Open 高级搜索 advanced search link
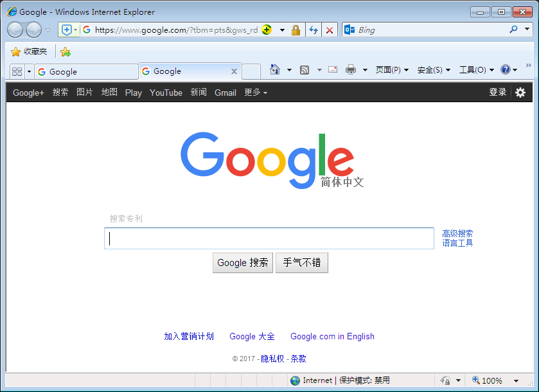The width and height of the screenshot is (539, 392). click(457, 234)
